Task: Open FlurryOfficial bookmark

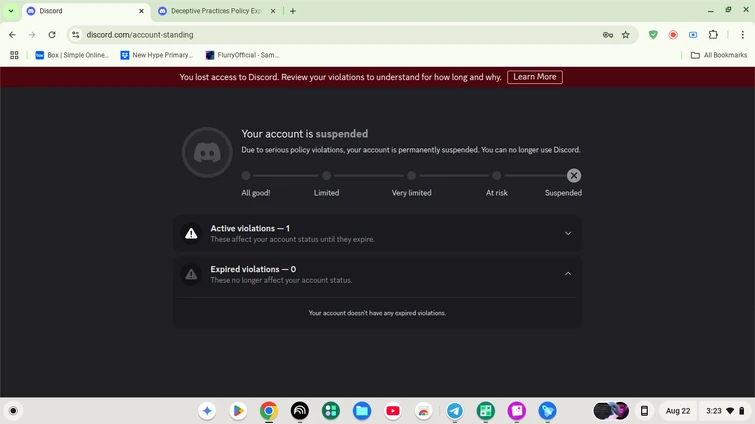Action: click(x=242, y=55)
